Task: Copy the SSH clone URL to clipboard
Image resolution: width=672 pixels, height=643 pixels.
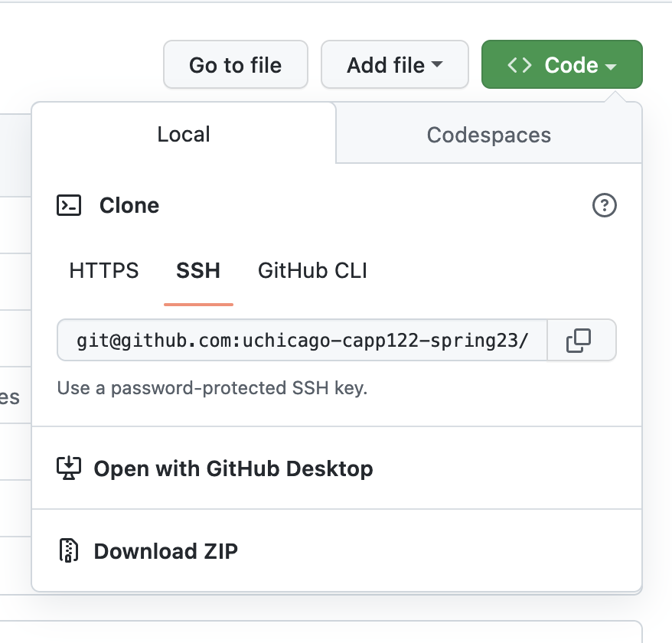Action: (579, 340)
